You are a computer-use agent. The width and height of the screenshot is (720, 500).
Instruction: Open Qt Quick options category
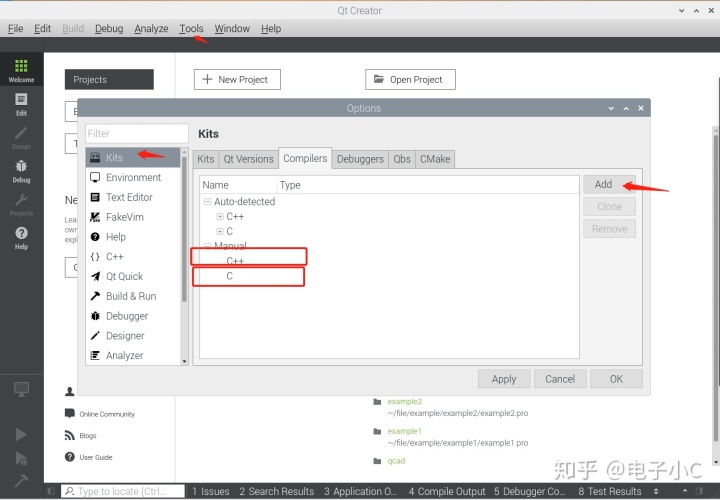click(133, 276)
